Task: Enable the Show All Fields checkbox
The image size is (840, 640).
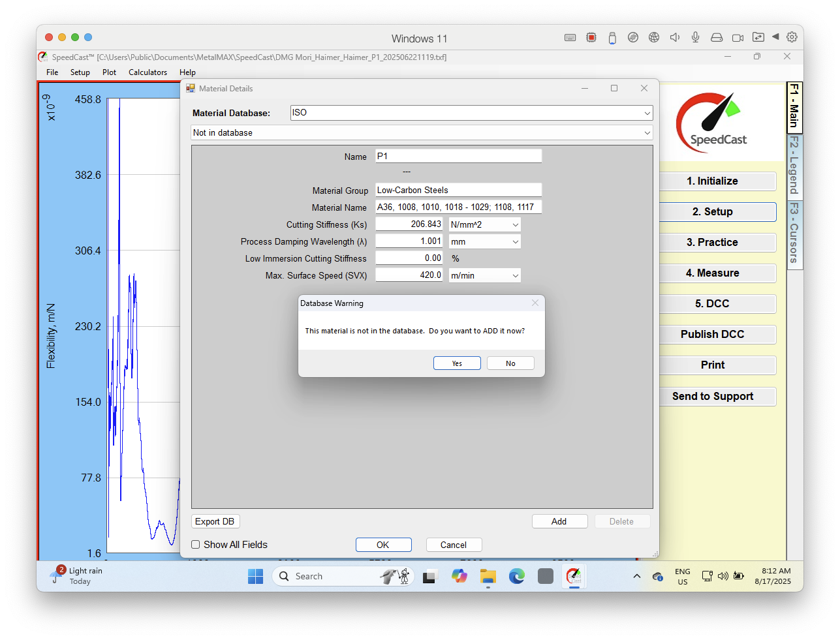Action: (x=196, y=545)
